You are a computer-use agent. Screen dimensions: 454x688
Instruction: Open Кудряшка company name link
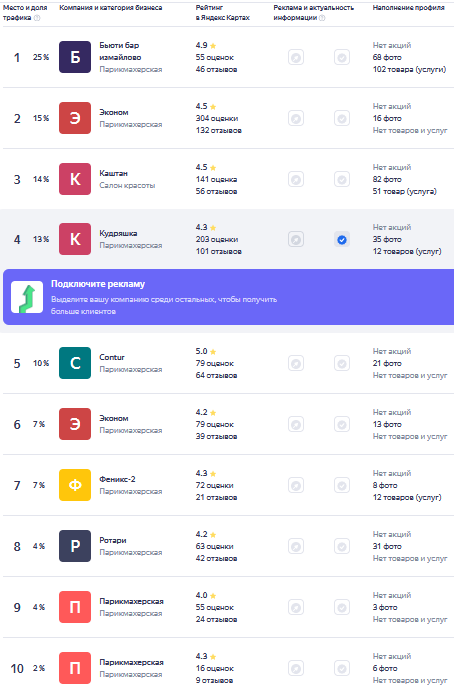(x=118, y=233)
